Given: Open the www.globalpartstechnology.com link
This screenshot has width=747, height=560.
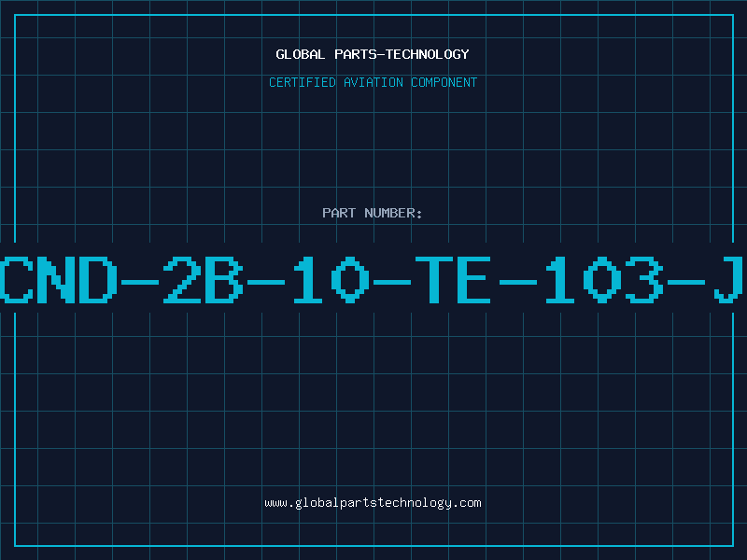Looking at the screenshot, I should [373, 503].
